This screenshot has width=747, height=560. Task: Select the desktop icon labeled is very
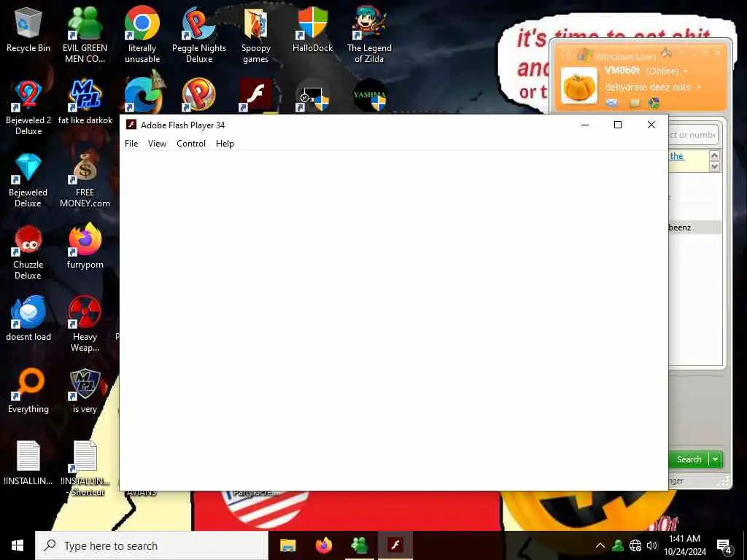coord(85,391)
